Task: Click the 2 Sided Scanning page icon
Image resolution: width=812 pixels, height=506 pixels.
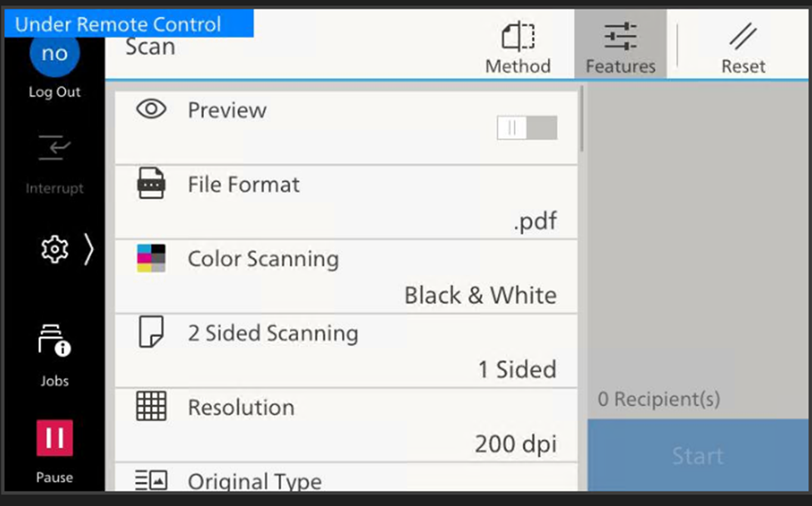Action: point(151,332)
